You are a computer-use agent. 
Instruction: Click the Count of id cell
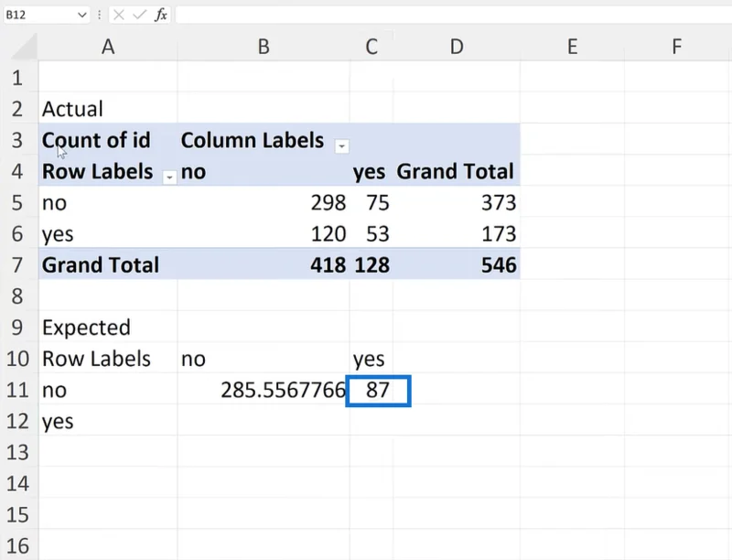[108, 140]
